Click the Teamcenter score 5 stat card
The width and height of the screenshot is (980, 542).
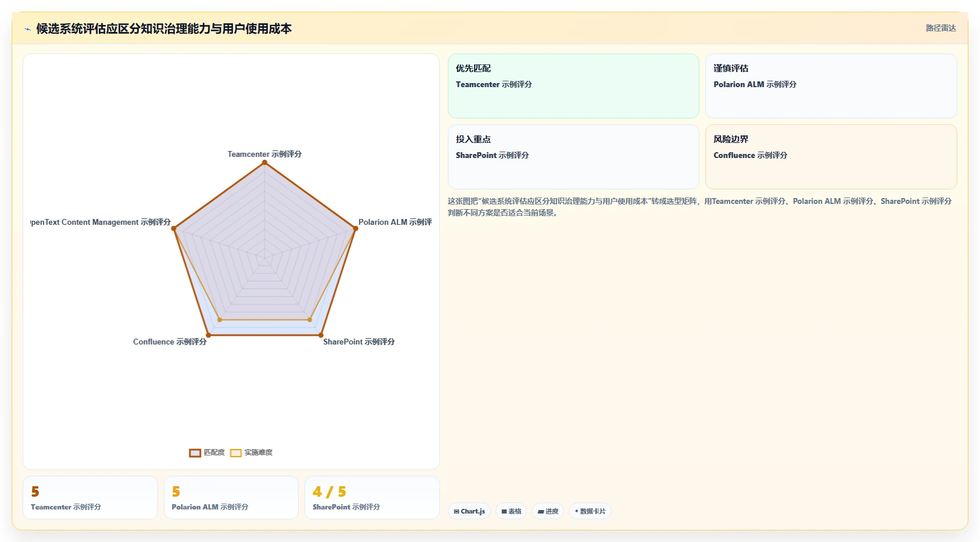click(90, 497)
